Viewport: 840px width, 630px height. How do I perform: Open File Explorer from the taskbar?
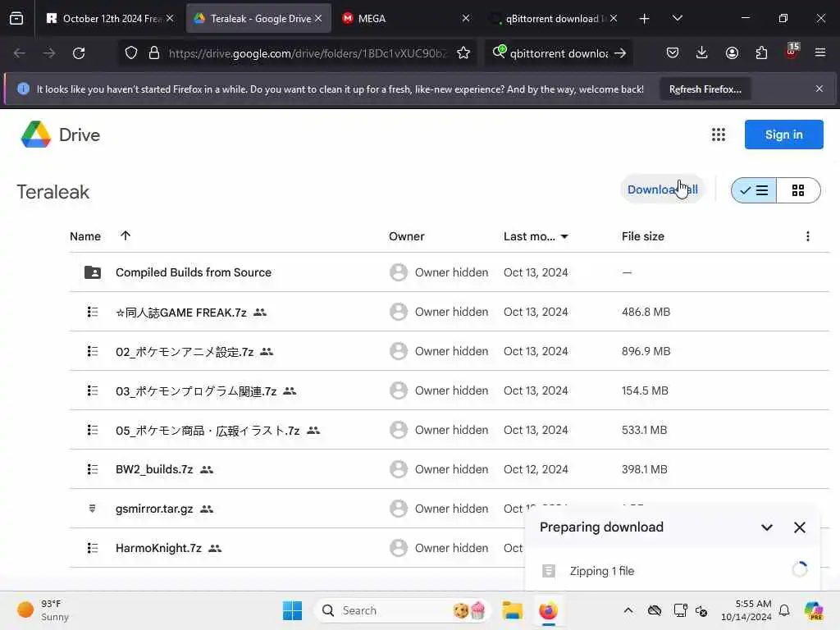click(512, 610)
